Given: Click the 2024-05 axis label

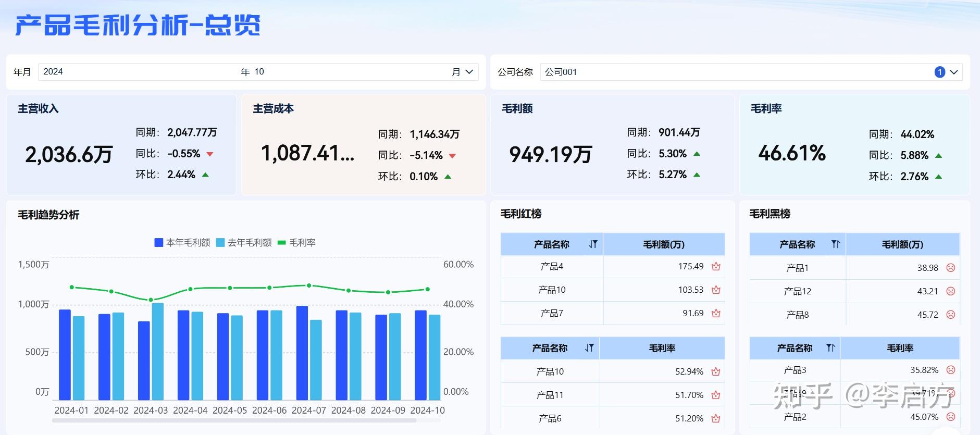Looking at the screenshot, I should [x=230, y=410].
